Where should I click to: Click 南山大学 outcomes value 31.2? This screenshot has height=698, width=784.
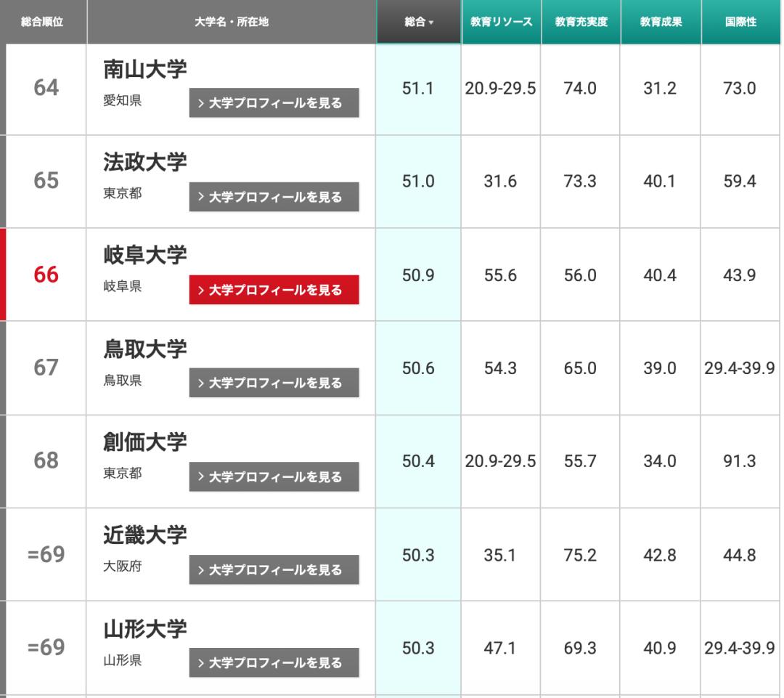point(660,89)
